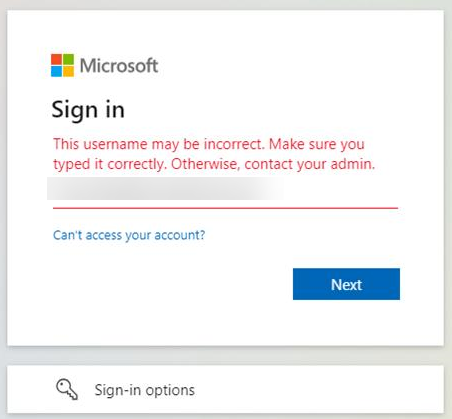452x419 pixels.
Task: Focus the blurred username input field
Action: [225, 190]
